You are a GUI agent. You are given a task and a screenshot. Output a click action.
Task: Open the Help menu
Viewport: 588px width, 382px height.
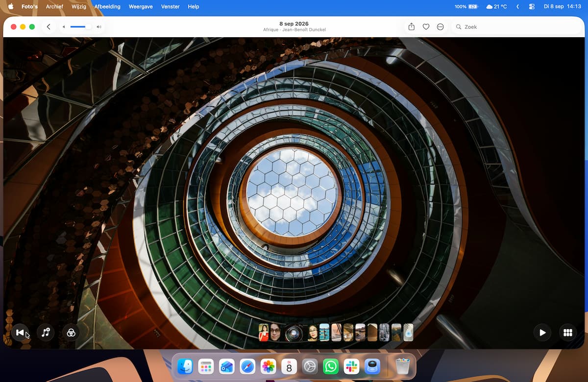(194, 7)
